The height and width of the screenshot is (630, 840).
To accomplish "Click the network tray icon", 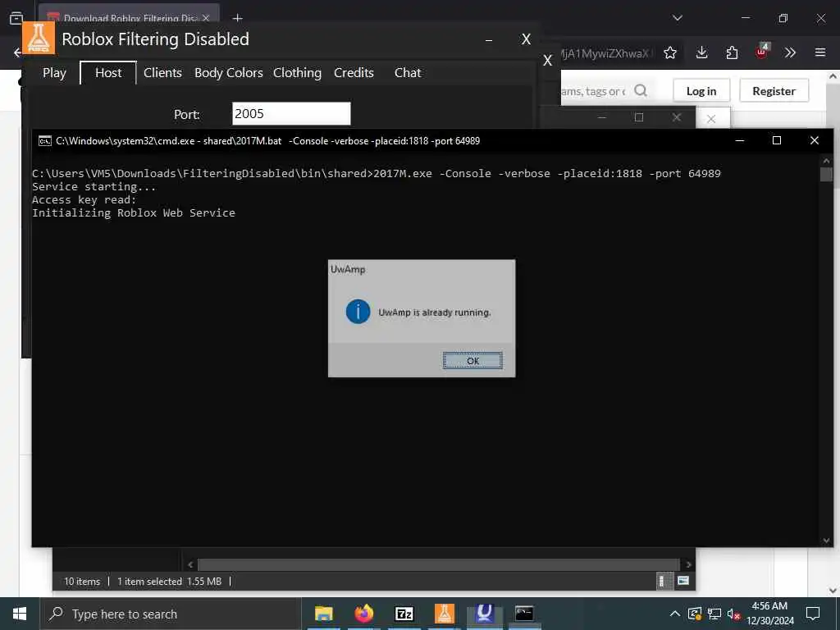I will coord(714,614).
